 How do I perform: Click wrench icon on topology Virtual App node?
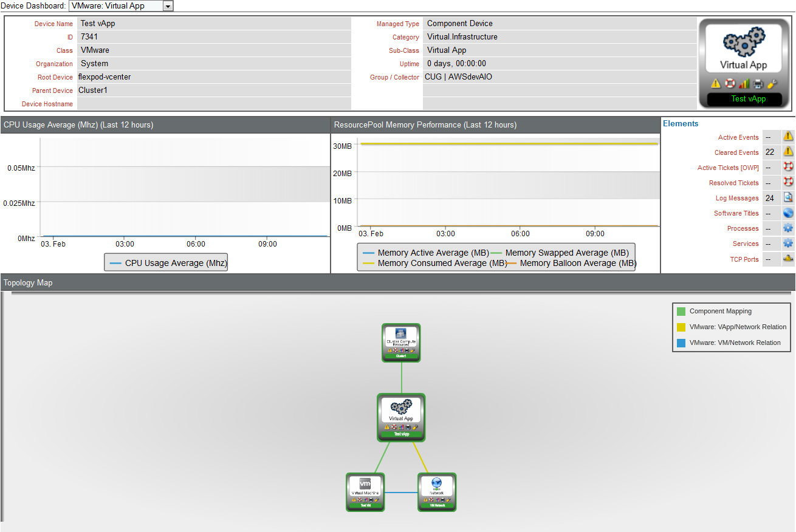click(x=414, y=427)
